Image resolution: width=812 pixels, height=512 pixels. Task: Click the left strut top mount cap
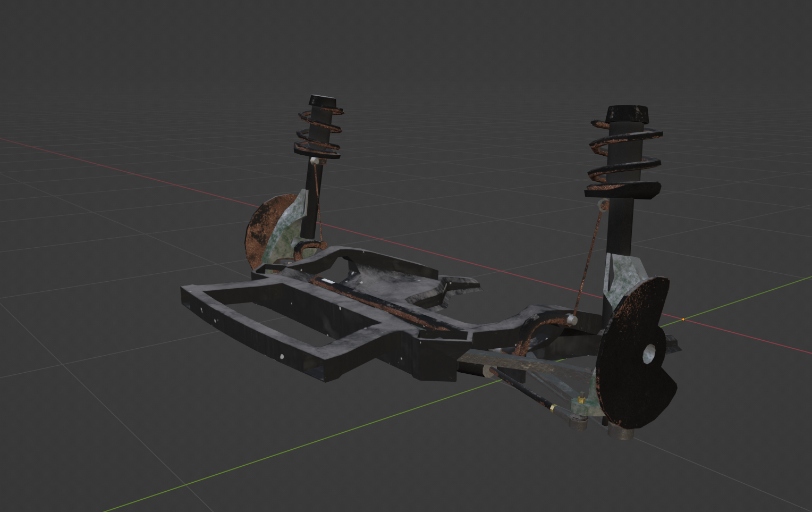pos(323,101)
